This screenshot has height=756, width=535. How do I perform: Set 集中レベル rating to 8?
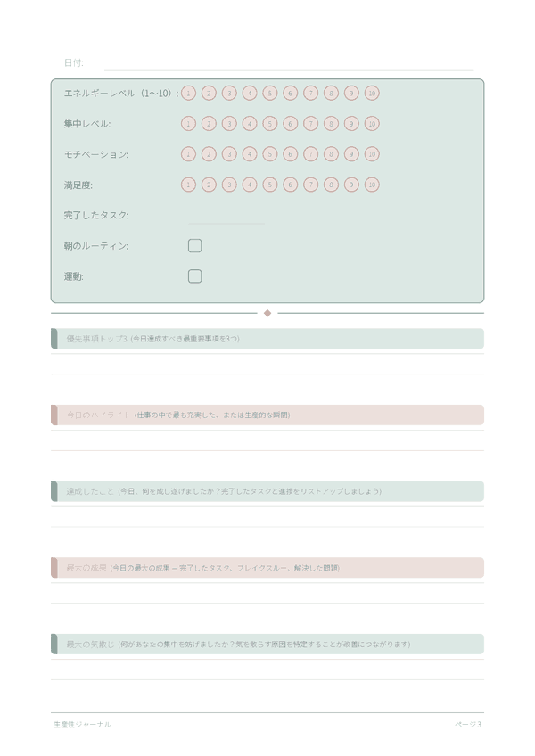coord(331,124)
